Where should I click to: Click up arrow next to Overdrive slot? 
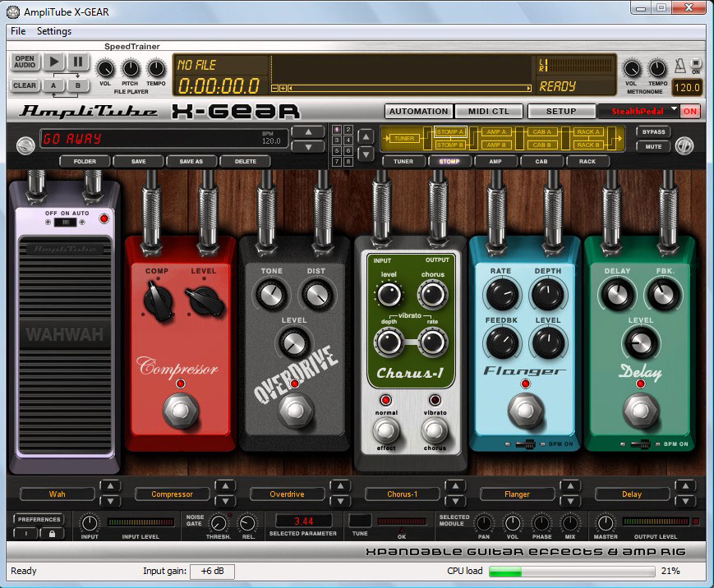tap(340, 486)
